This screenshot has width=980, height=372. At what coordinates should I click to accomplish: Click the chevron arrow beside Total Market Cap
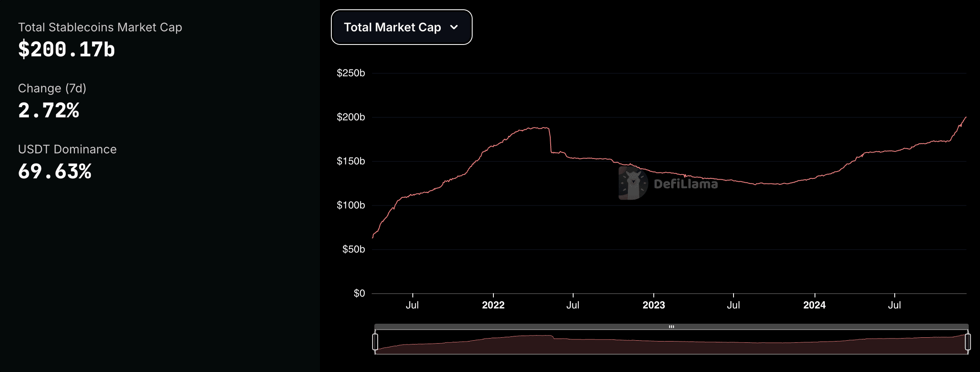point(454,27)
